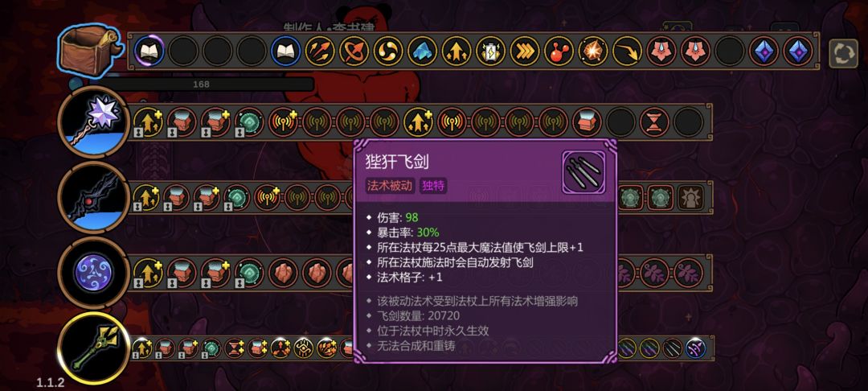Tap the circular arrows sort button
Viewport: 868px width, 391px height.
pos(843,52)
